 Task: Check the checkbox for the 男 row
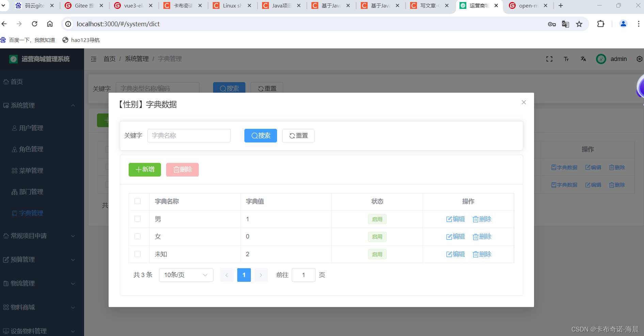(138, 219)
